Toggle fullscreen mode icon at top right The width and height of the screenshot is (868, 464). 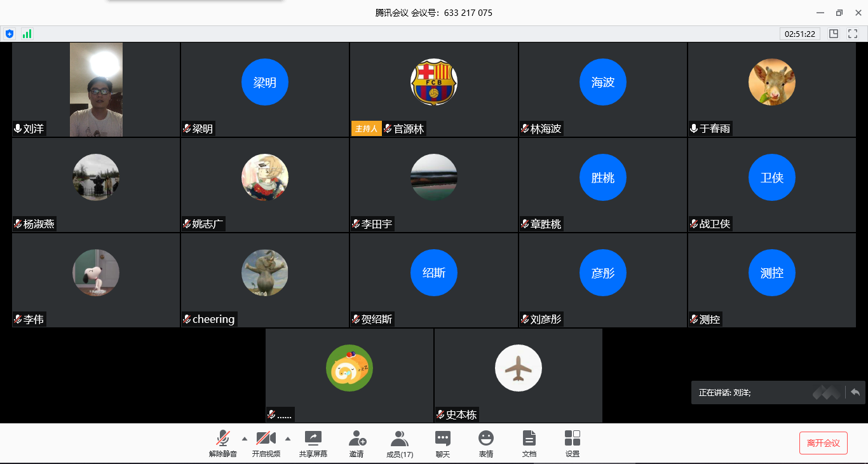tap(852, 34)
